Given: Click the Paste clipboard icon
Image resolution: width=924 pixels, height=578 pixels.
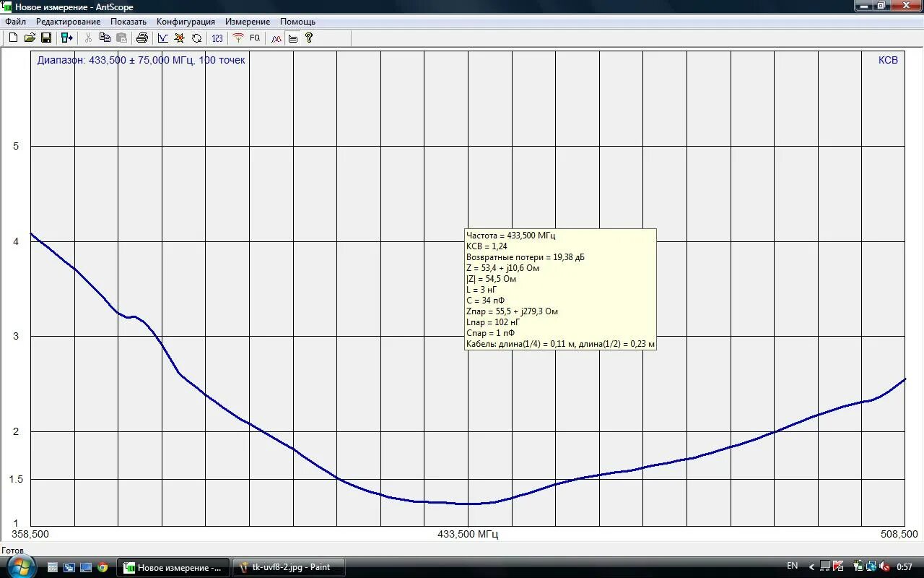Looking at the screenshot, I should click(x=121, y=38).
